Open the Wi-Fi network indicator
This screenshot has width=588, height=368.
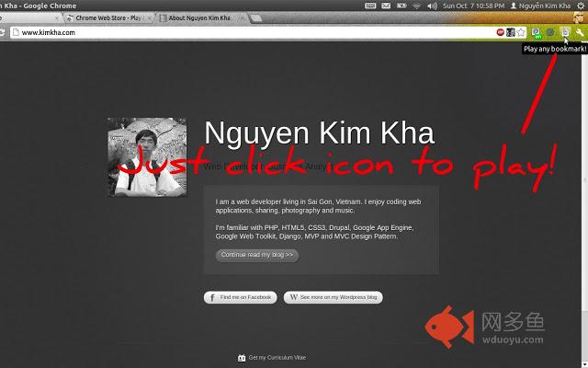(416, 6)
